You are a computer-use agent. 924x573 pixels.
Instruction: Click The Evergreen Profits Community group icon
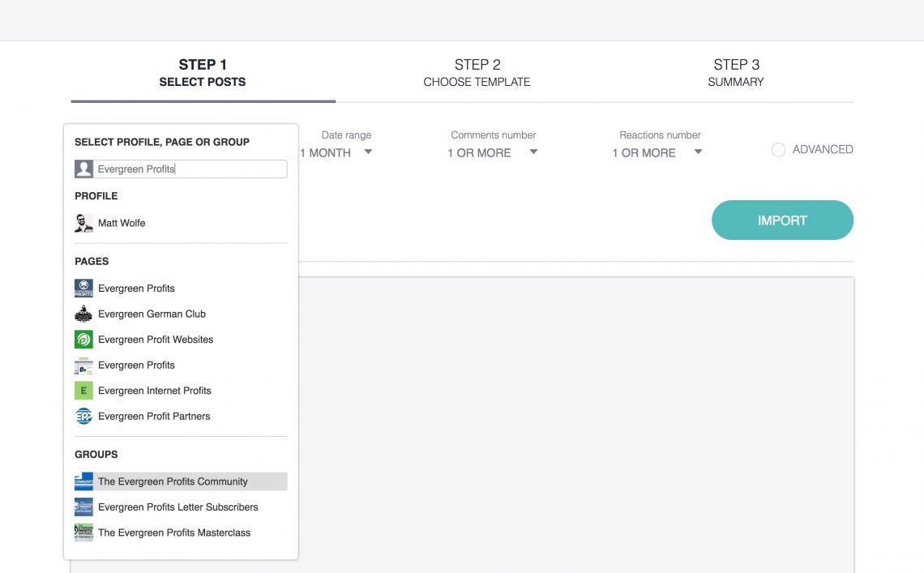click(x=83, y=481)
